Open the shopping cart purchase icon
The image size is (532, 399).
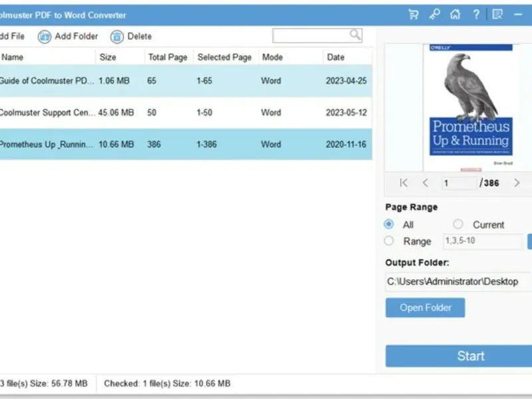point(414,15)
